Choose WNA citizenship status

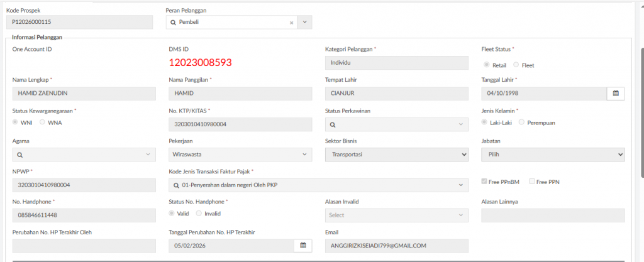(x=43, y=123)
